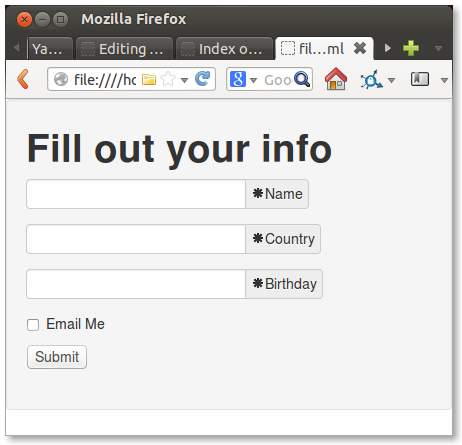Focus the Birthday input field
Image resolution: width=462 pixels, height=445 pixels.
pyautogui.click(x=136, y=284)
